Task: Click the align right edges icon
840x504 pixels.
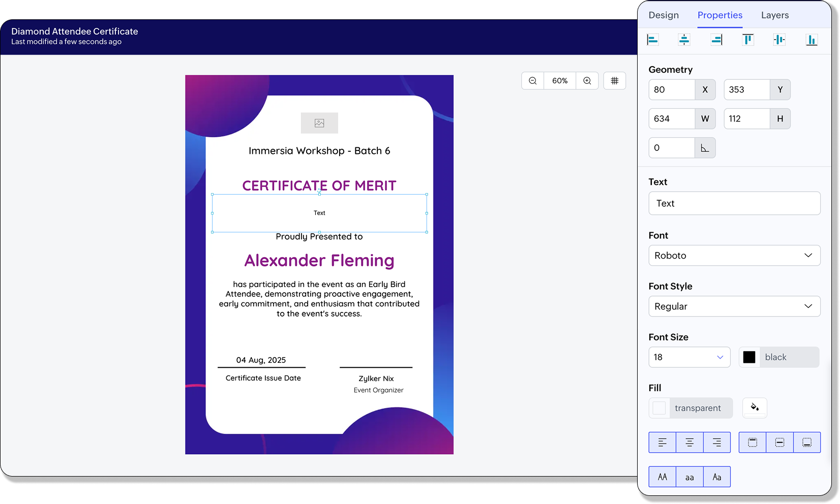Action: [x=716, y=40]
